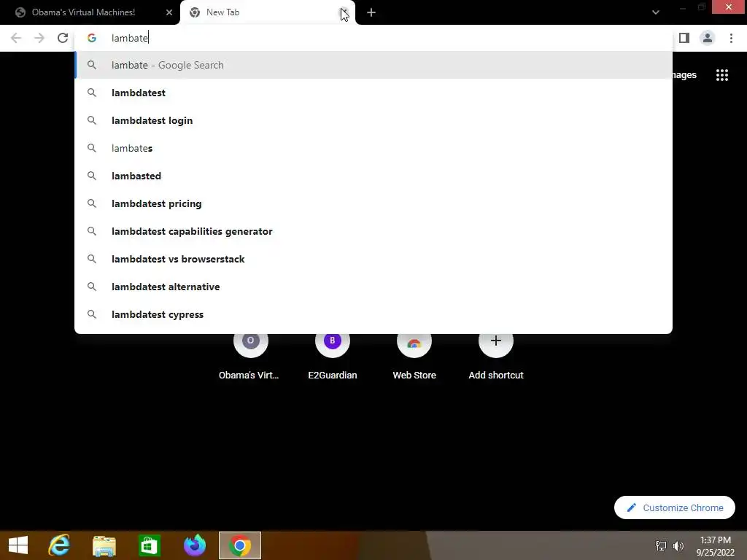The height and width of the screenshot is (560, 747).
Task: Close the Obama's Virtual Machines tab
Action: (169, 12)
